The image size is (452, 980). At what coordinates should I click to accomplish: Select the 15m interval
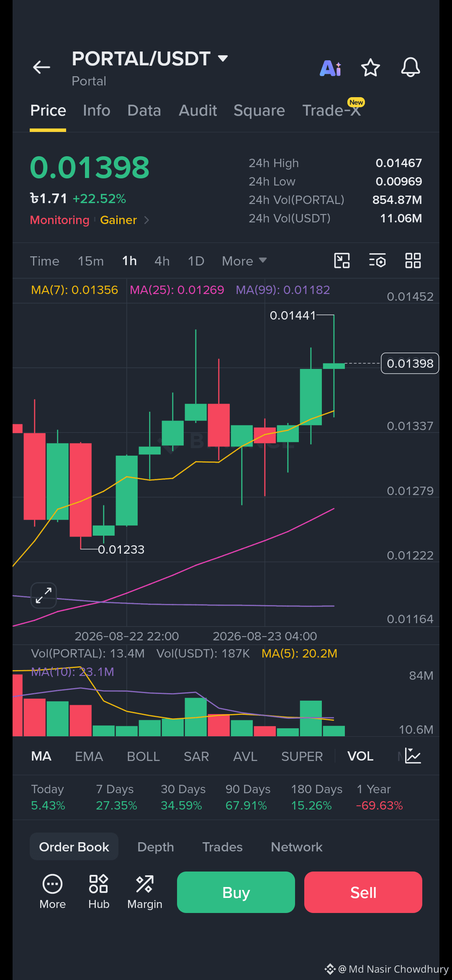coord(91,261)
